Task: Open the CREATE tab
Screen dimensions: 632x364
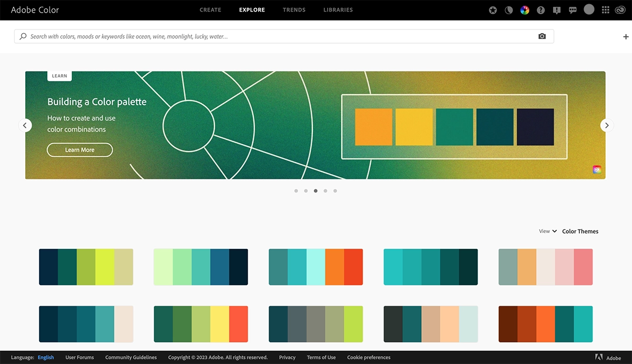Action: point(210,10)
